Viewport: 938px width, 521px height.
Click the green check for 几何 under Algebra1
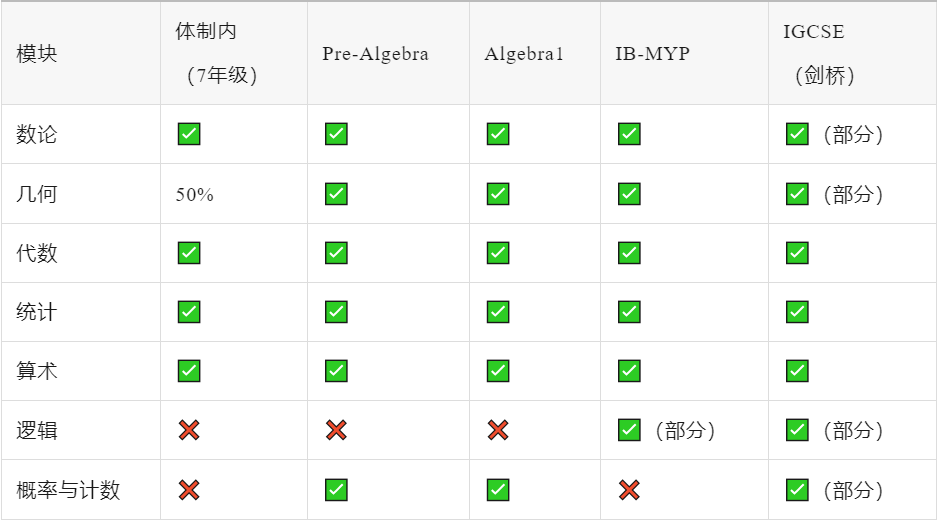point(498,194)
